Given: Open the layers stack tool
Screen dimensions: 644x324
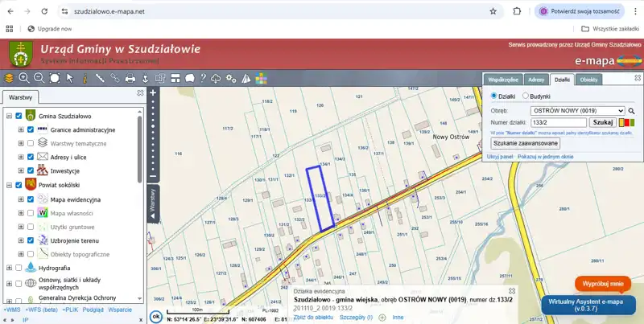Looking at the screenshot, I should 9,78.
